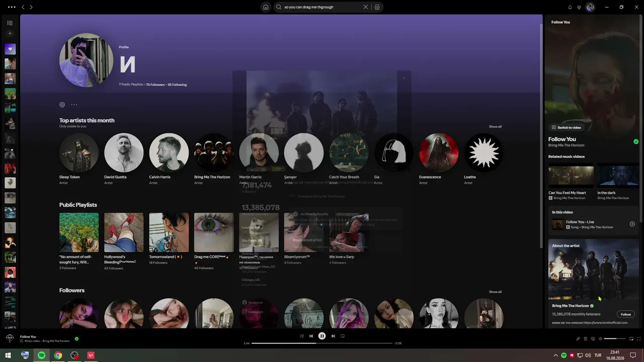Toggle saved state of Follow You in player bar

tap(76, 339)
